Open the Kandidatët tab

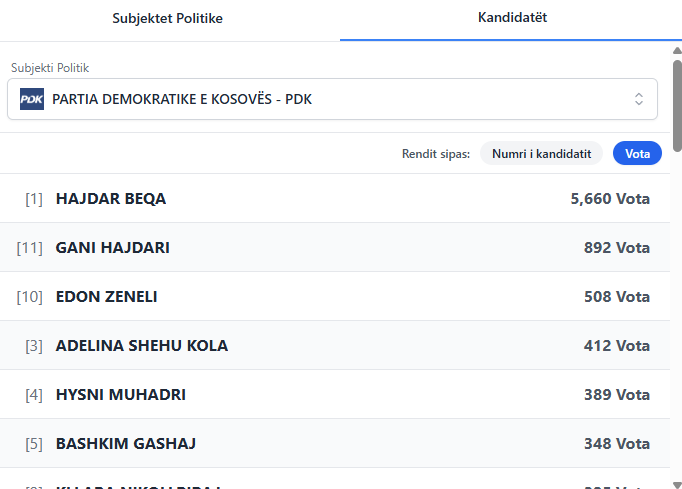[x=512, y=19]
